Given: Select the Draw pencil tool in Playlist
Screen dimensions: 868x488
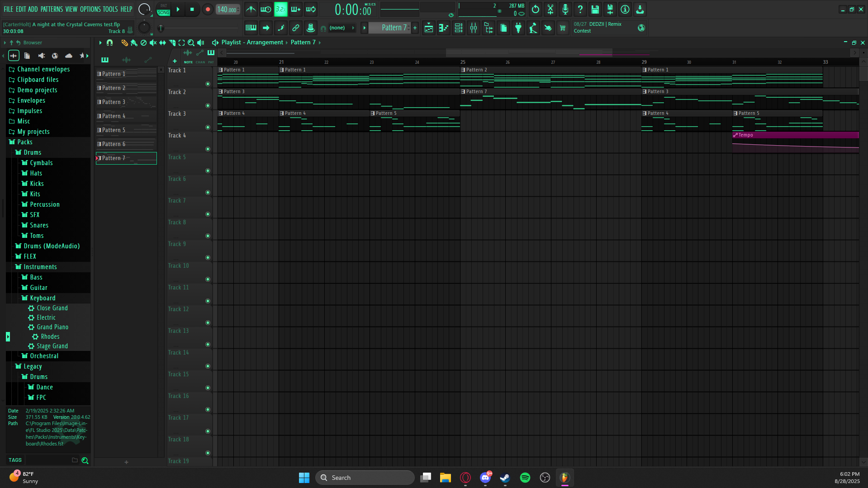Looking at the screenshot, I should tap(124, 43).
